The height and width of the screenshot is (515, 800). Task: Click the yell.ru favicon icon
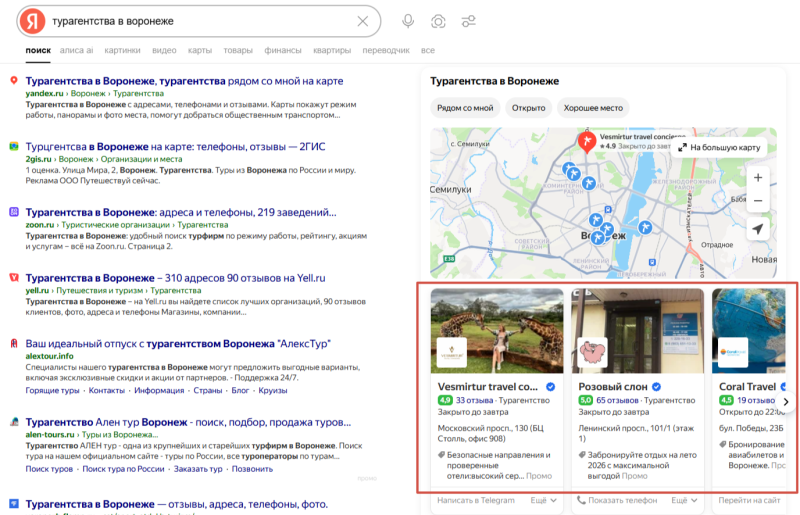(14, 278)
